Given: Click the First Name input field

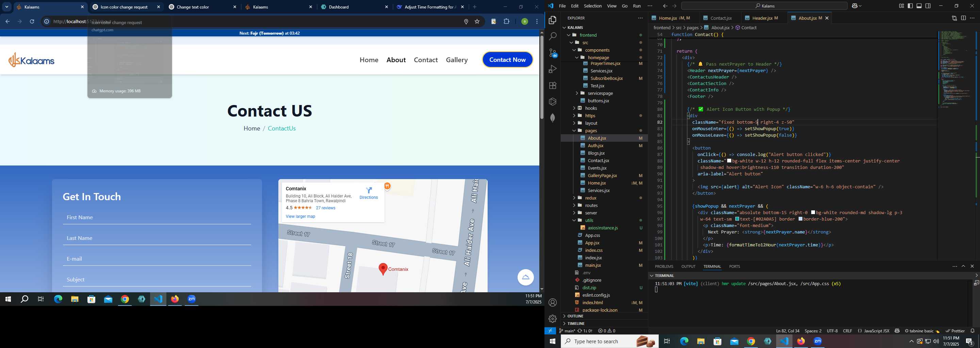Looking at the screenshot, I should pyautogui.click(x=157, y=218).
